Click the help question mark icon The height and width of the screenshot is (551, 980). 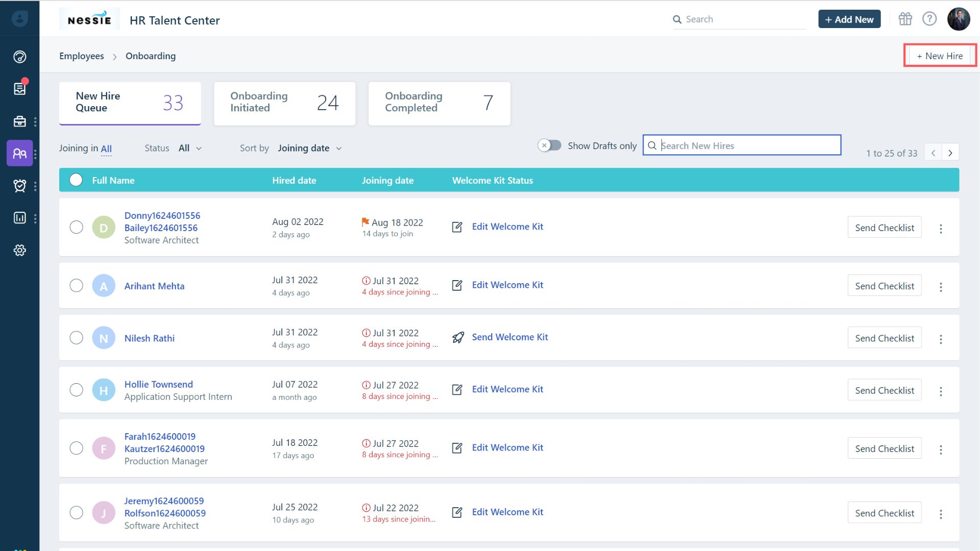(x=929, y=19)
